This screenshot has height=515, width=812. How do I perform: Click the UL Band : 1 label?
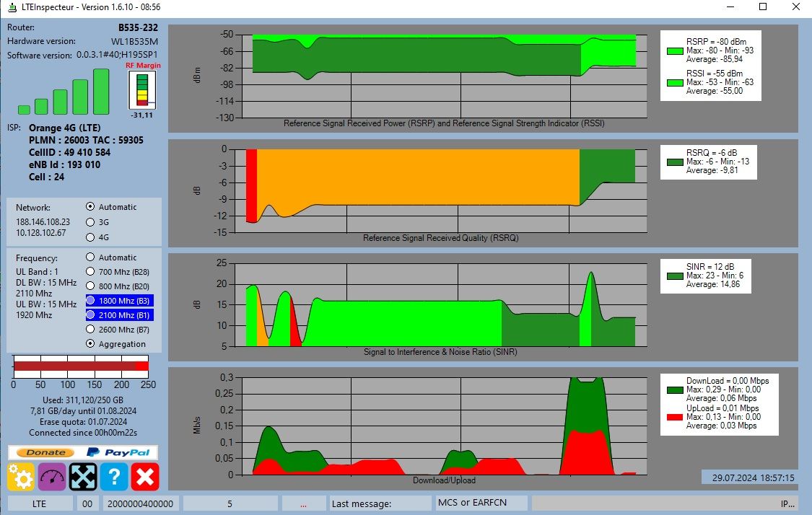click(x=37, y=272)
